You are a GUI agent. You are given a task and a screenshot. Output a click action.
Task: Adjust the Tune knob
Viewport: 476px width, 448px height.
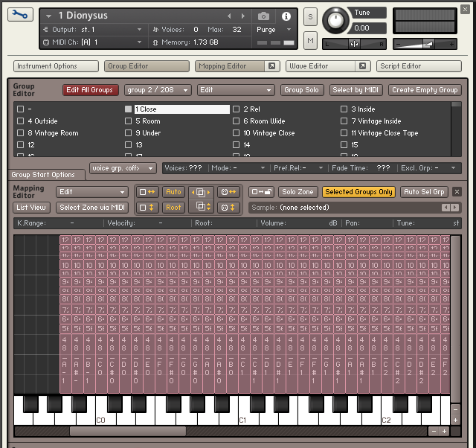tap(335, 20)
